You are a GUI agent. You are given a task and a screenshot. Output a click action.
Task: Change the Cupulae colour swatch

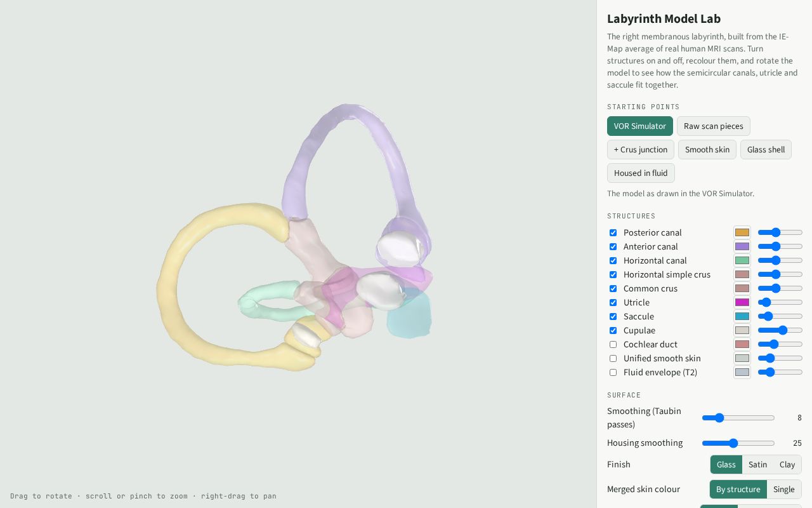(742, 330)
